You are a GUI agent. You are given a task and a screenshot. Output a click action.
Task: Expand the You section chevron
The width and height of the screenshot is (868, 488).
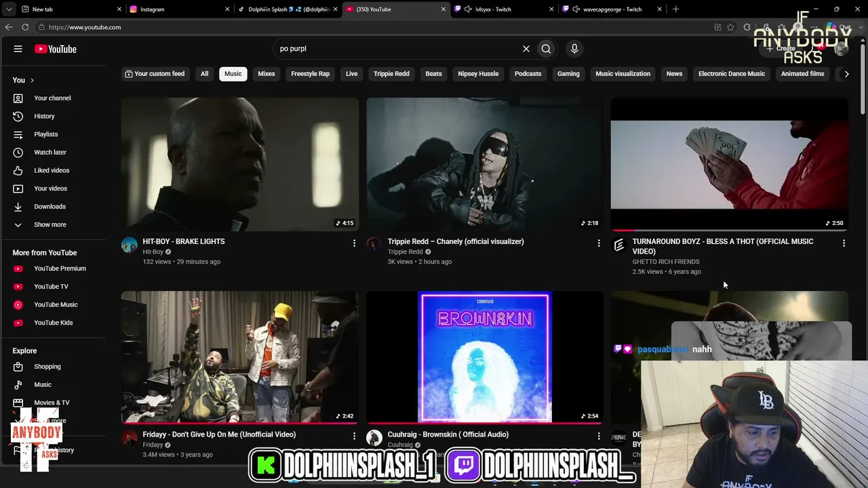[32, 80]
